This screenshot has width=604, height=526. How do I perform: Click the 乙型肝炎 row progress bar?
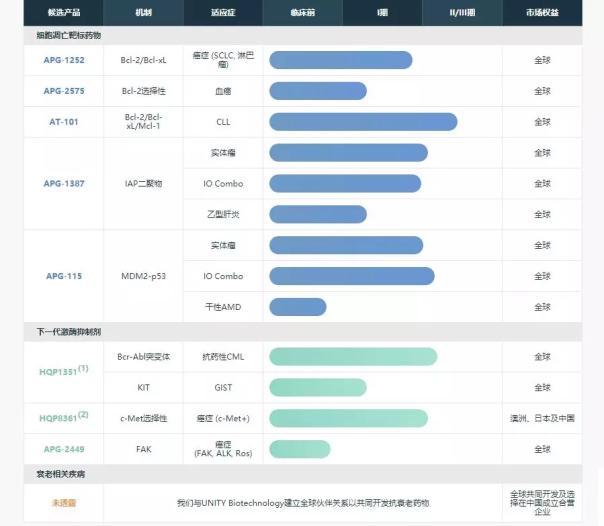[x=318, y=214]
